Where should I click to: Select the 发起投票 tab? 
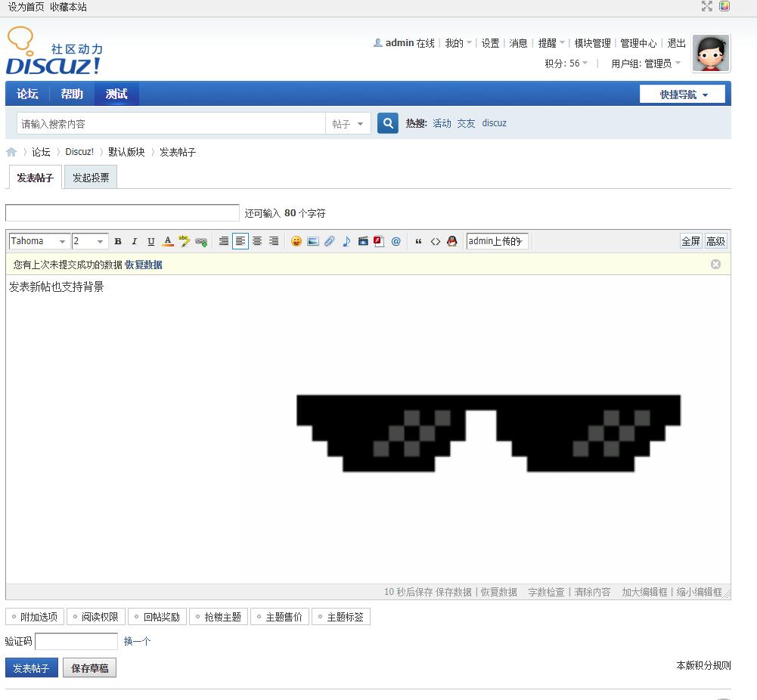point(91,178)
